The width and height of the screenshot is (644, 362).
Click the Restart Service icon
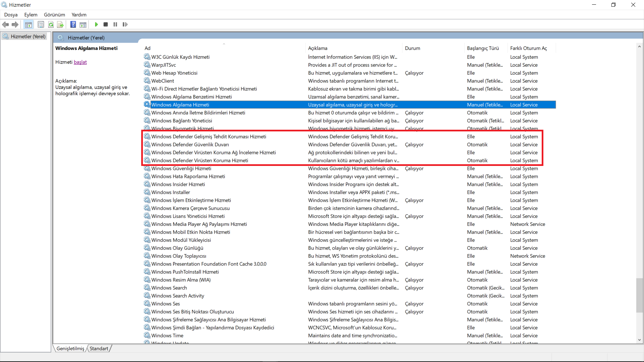point(125,24)
